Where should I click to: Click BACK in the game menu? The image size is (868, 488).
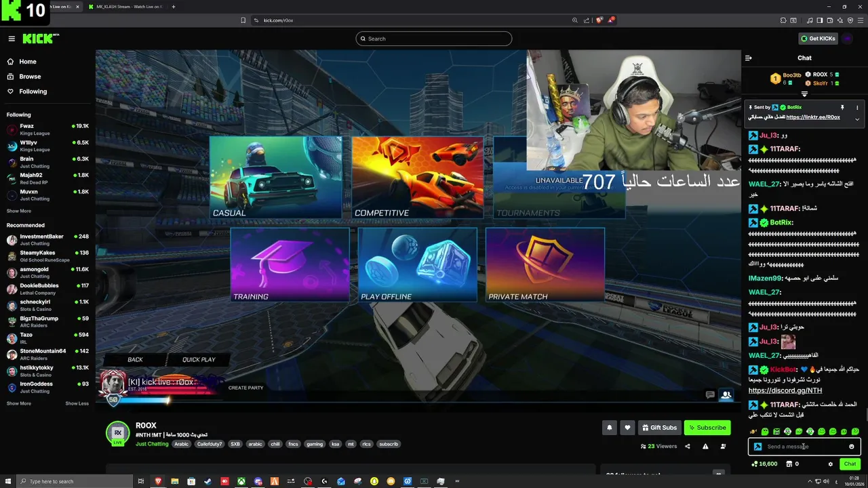[135, 360]
